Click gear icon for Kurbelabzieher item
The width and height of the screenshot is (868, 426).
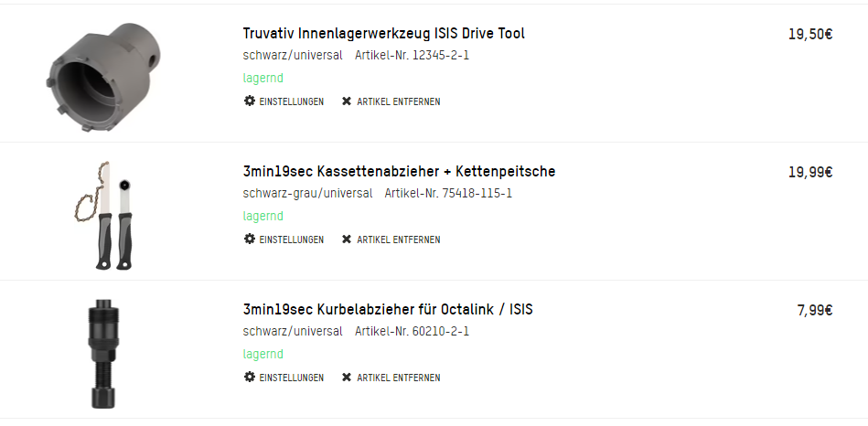[x=249, y=378]
